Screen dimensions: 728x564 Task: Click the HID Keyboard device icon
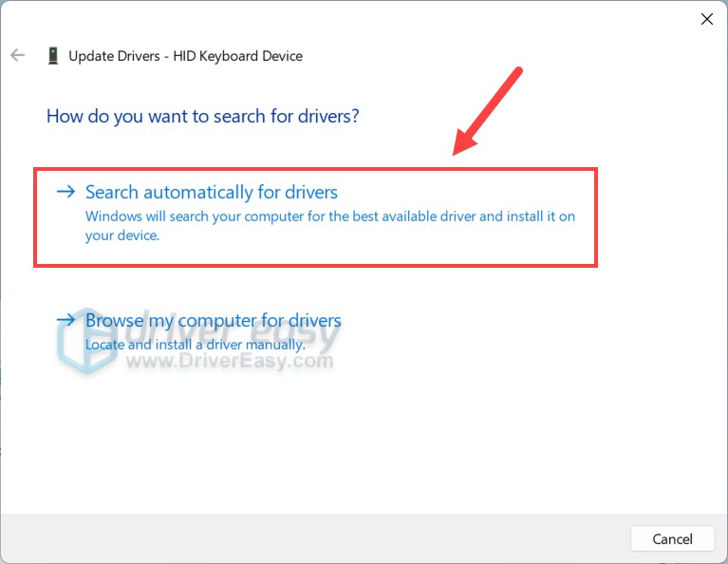pos(53,56)
